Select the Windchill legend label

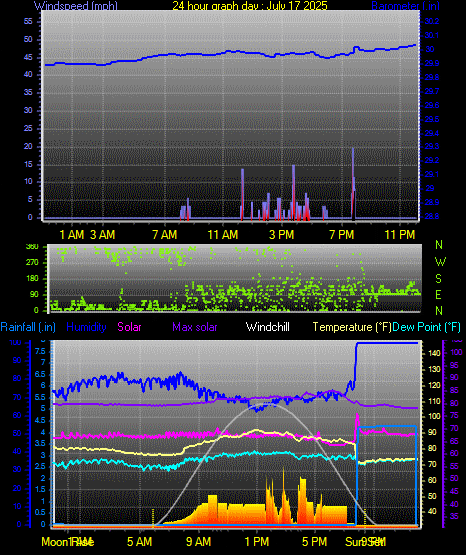click(x=267, y=327)
